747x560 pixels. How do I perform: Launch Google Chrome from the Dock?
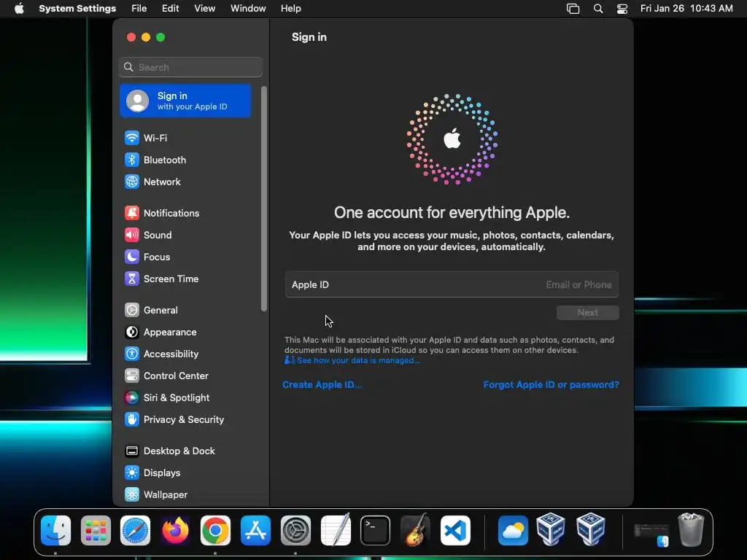pos(215,531)
